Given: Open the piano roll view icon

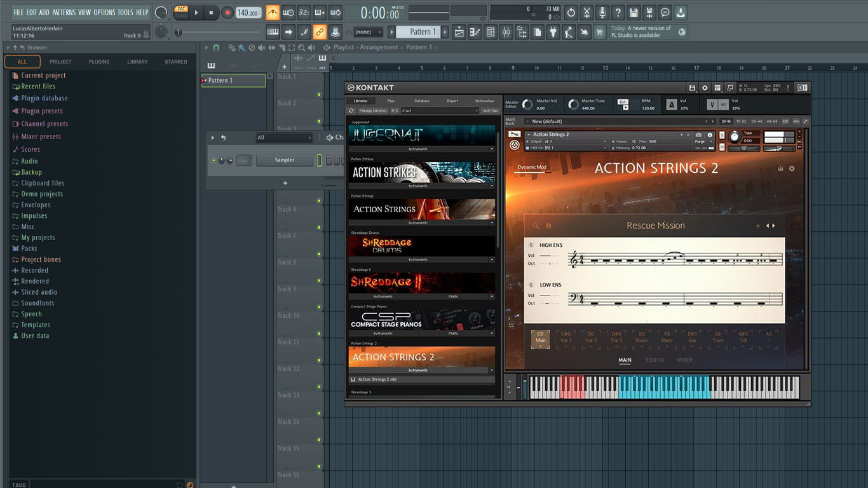Looking at the screenshot, I should click(475, 32).
